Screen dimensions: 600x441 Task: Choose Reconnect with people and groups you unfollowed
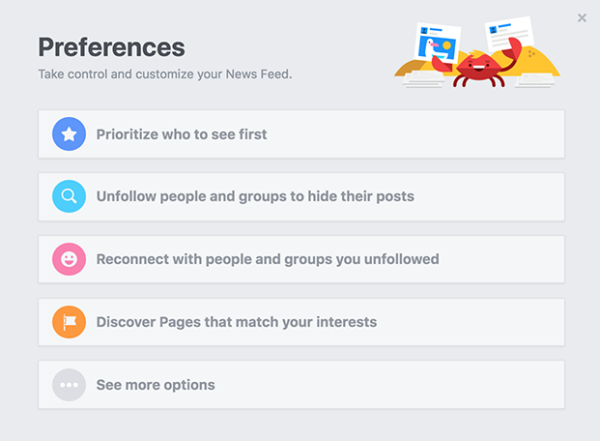tap(301, 259)
